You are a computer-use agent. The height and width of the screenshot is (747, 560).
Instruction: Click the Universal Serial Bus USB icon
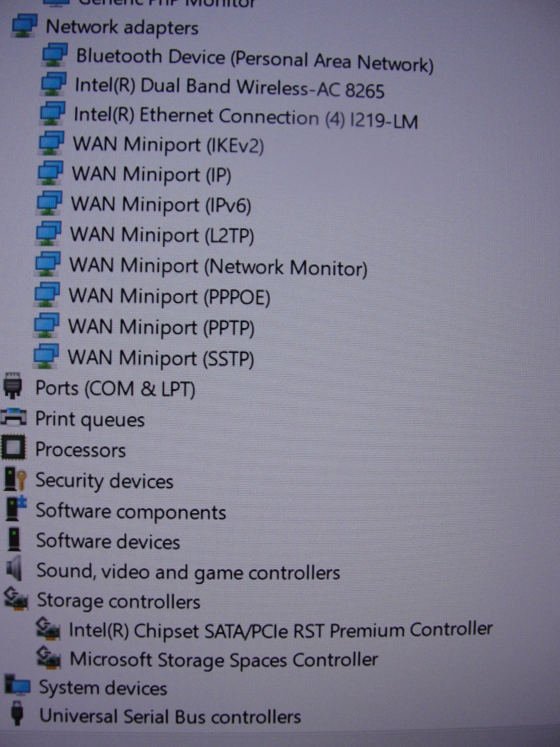[17, 713]
